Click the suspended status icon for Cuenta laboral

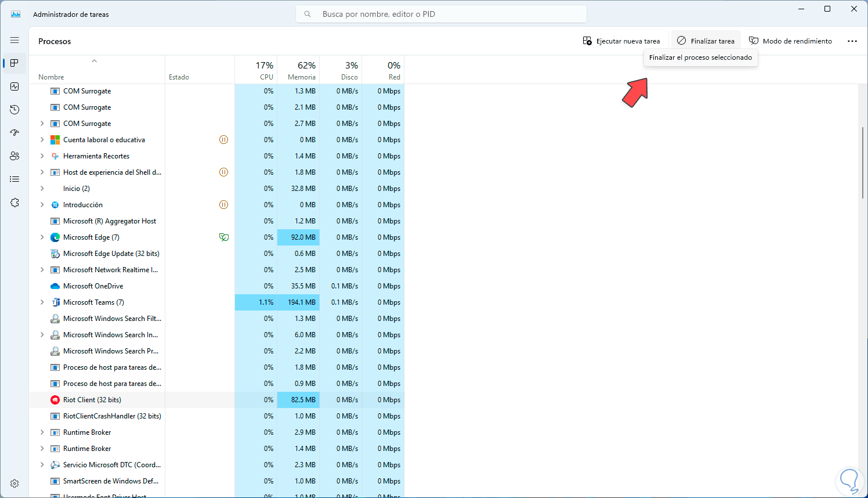[223, 140]
